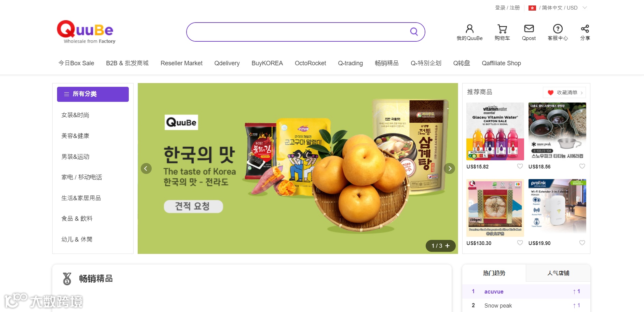Expand the 所有分类 all categories menu
This screenshot has width=644, height=312.
(93, 94)
